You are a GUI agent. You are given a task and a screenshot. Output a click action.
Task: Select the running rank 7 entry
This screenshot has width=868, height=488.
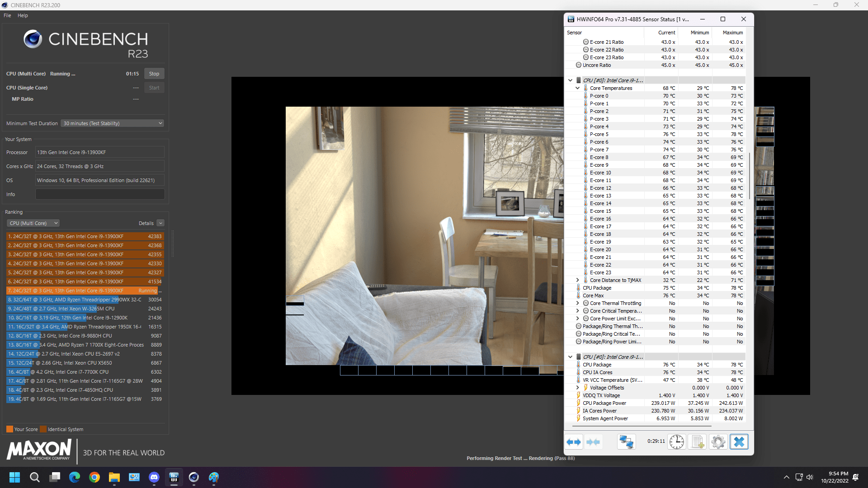[85, 291]
